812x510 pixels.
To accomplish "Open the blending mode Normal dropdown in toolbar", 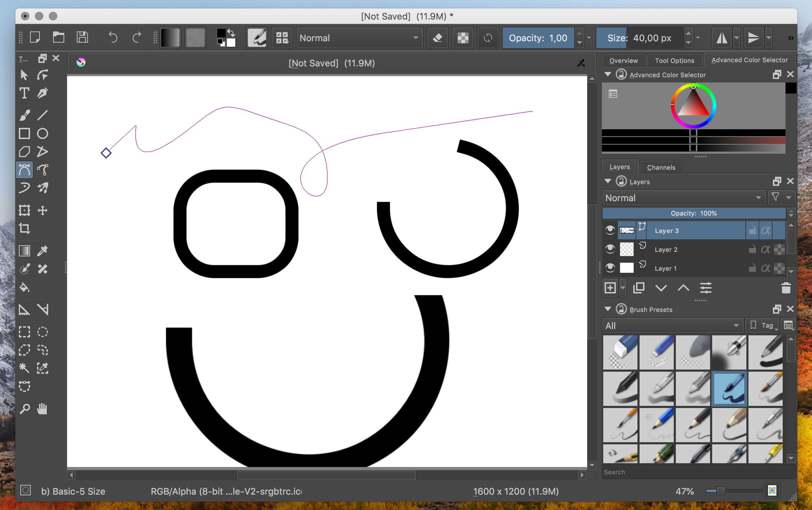I will click(359, 38).
